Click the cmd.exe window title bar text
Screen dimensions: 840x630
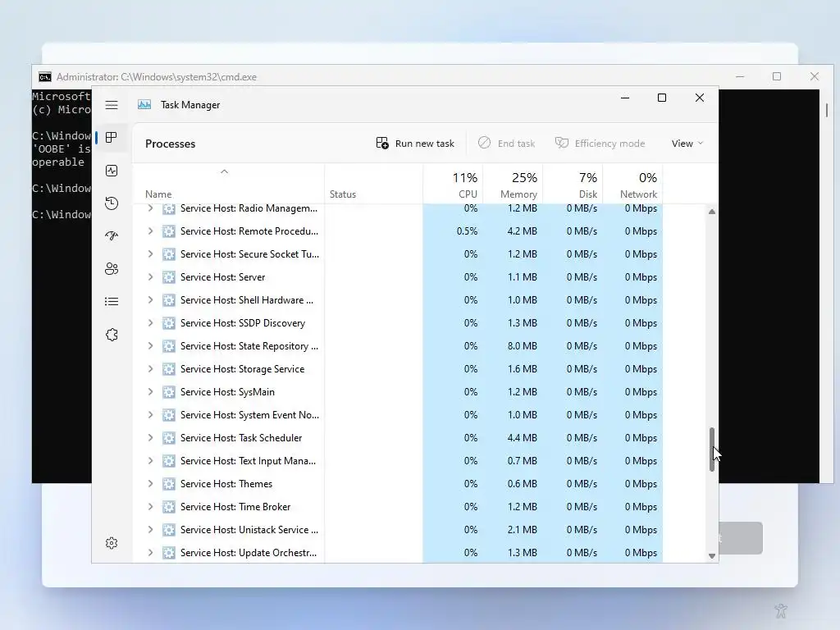(157, 77)
